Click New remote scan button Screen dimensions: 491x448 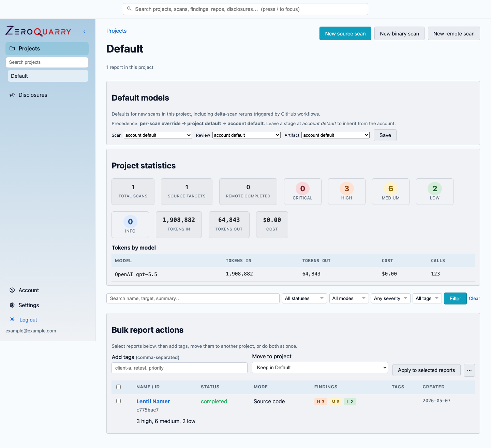(x=454, y=33)
